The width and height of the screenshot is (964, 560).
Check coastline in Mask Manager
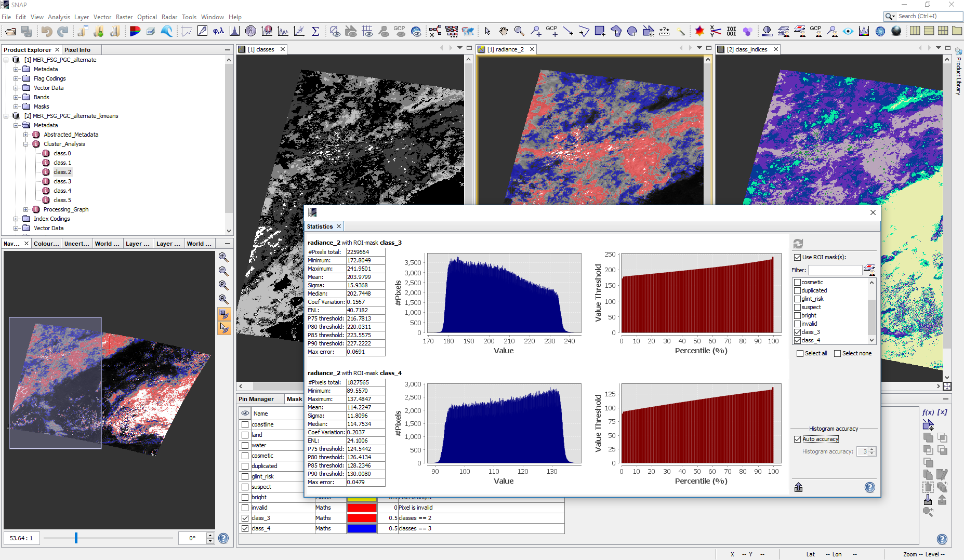tap(245, 424)
